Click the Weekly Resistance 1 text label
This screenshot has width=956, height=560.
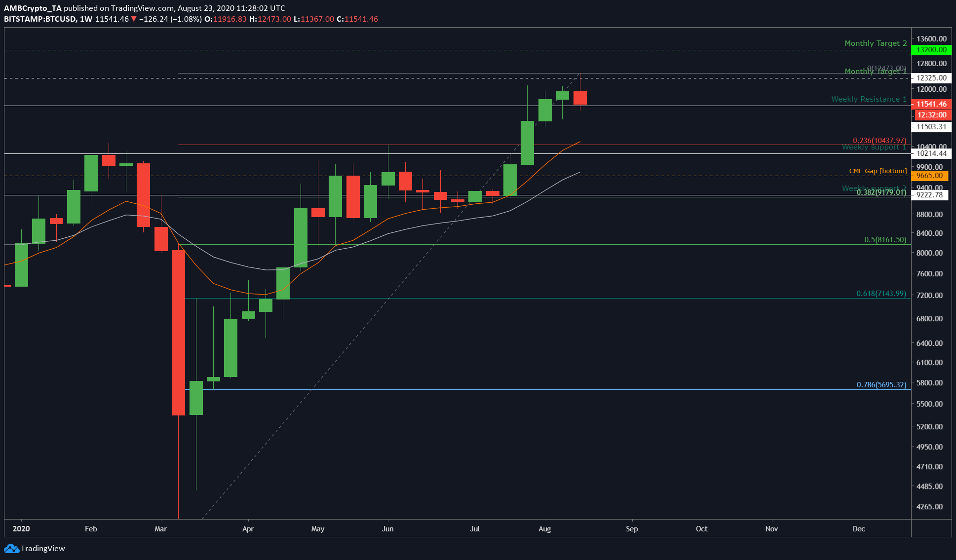pos(869,99)
